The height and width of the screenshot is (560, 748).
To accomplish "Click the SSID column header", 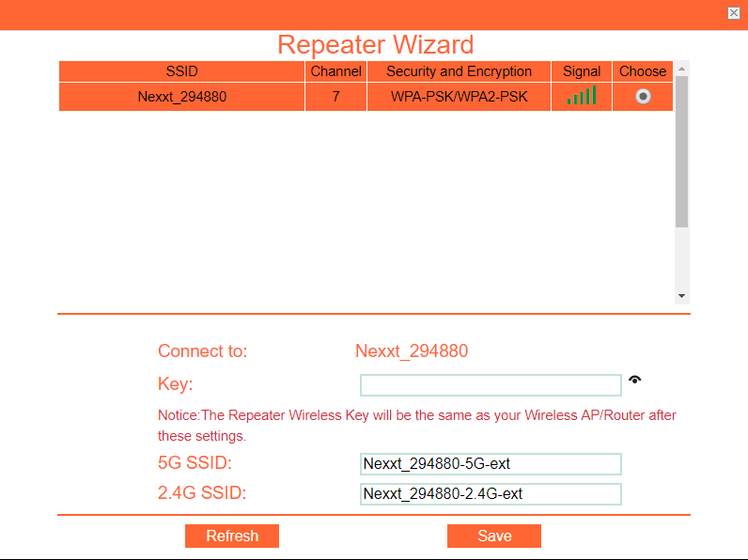I will point(181,71).
